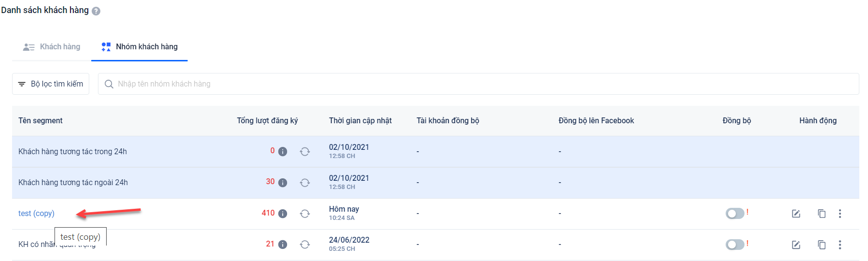The height and width of the screenshot is (261, 868).
Task: Click info icon next to 21 count
Action: coord(283,245)
